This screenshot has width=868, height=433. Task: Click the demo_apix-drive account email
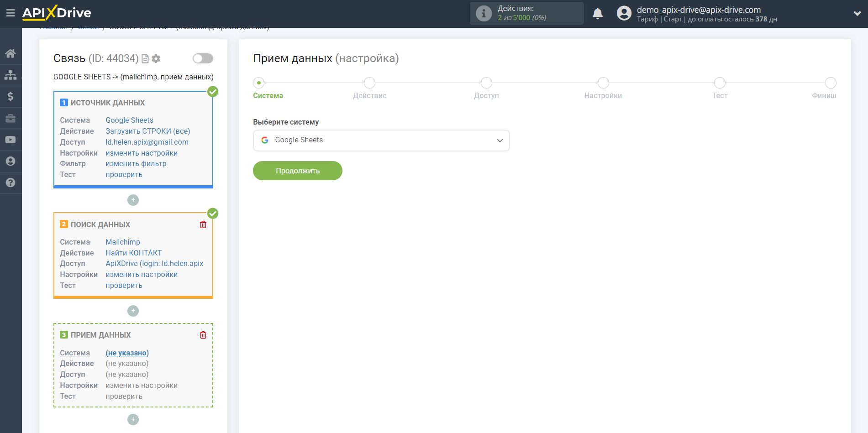(x=699, y=10)
